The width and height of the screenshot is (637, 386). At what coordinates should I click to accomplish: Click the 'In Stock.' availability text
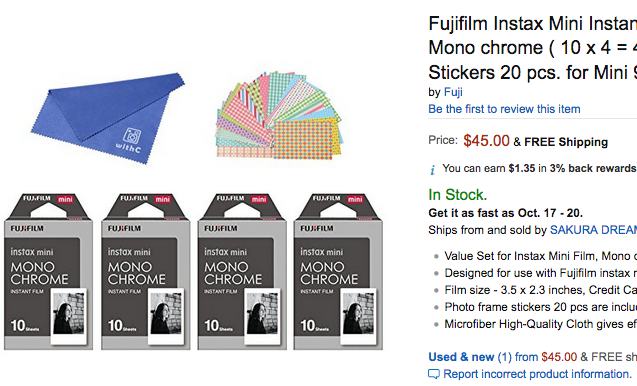457,195
